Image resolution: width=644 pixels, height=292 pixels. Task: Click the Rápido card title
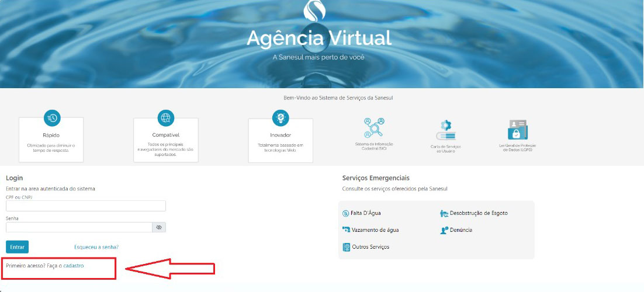(x=51, y=135)
